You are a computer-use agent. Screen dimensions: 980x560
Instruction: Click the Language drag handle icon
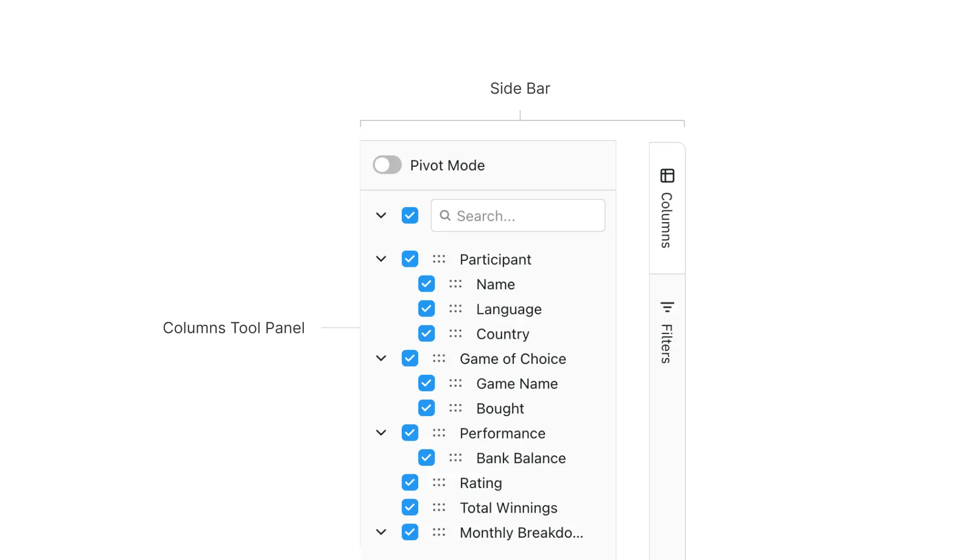coord(455,309)
